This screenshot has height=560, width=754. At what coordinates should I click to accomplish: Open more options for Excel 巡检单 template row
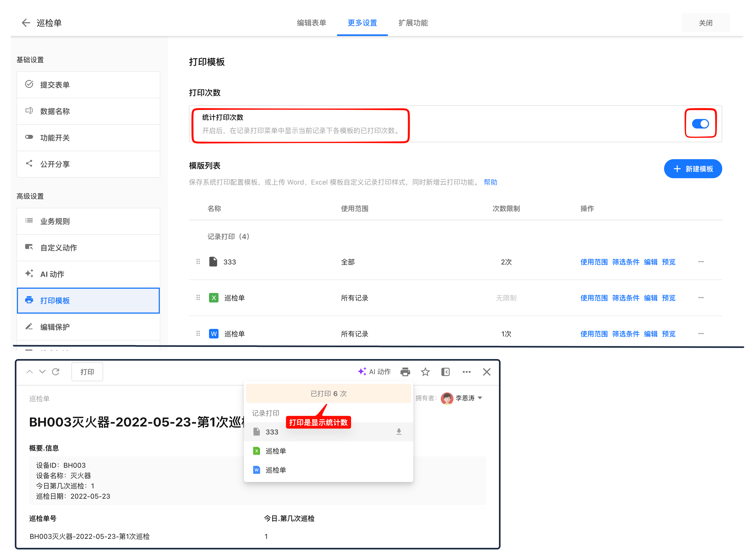701,298
